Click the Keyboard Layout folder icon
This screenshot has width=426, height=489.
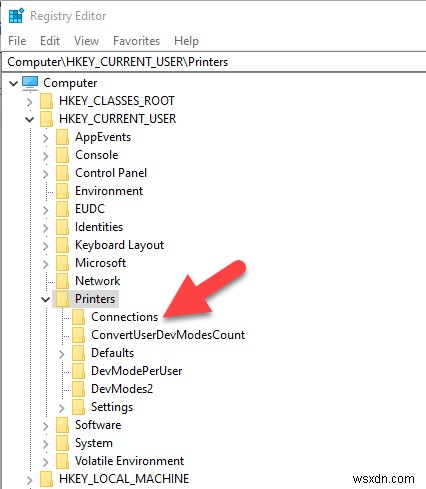[x=62, y=245]
